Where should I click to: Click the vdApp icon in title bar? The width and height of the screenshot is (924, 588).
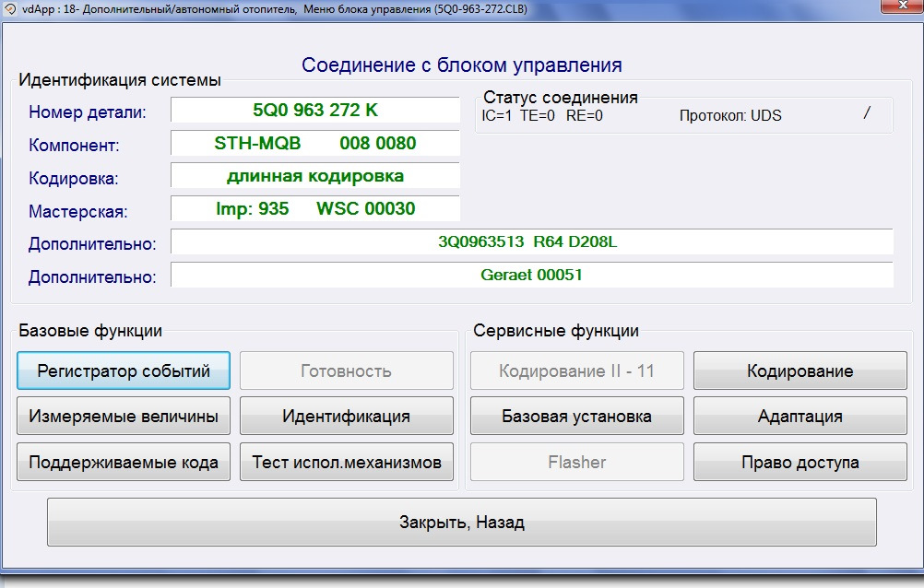(10, 9)
